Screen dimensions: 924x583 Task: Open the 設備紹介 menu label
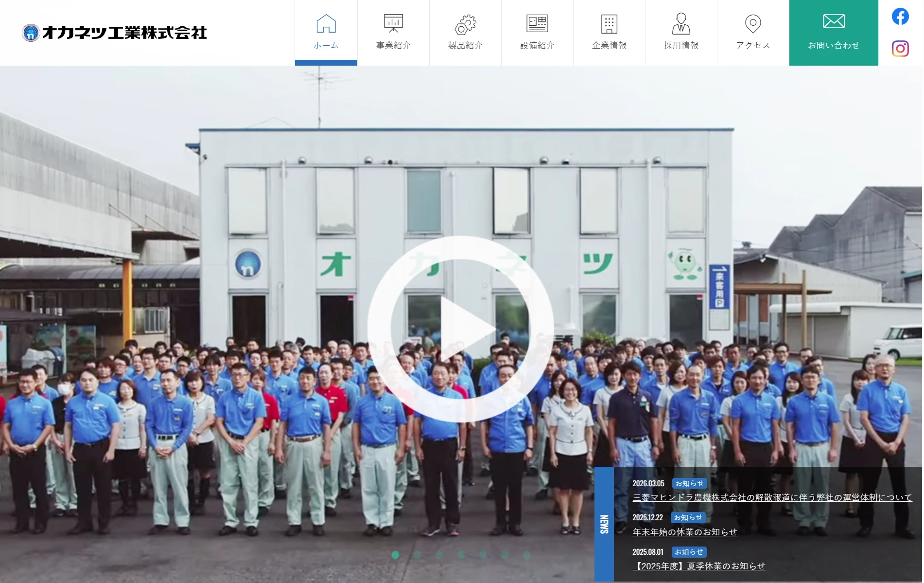pyautogui.click(x=537, y=45)
